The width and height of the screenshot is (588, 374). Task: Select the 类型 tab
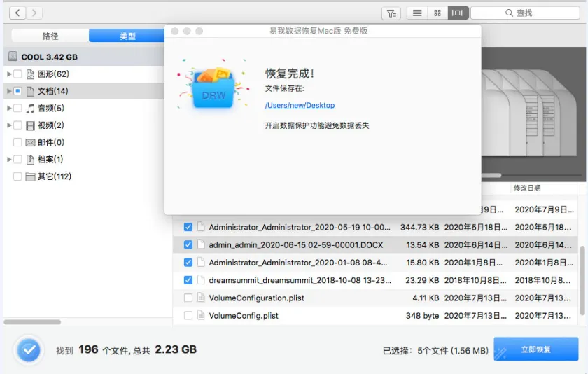(x=127, y=36)
